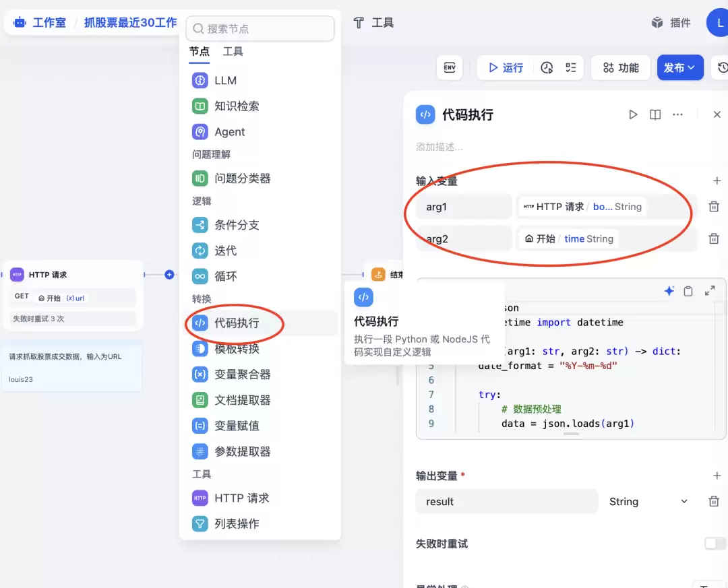
Task: Toggle the 失败时重试 switch
Action: [715, 543]
